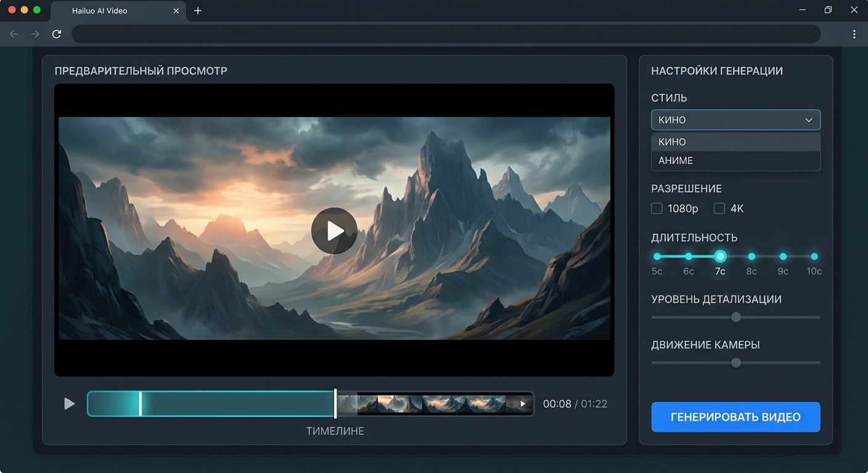Enable the 1080p resolution checkbox
The image size is (868, 473).
[657, 209]
